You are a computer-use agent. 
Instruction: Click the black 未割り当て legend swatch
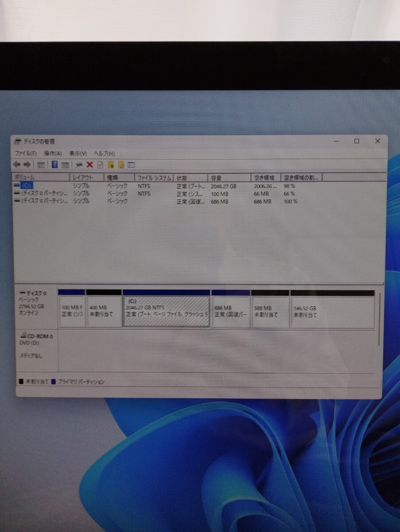pyautogui.click(x=21, y=382)
